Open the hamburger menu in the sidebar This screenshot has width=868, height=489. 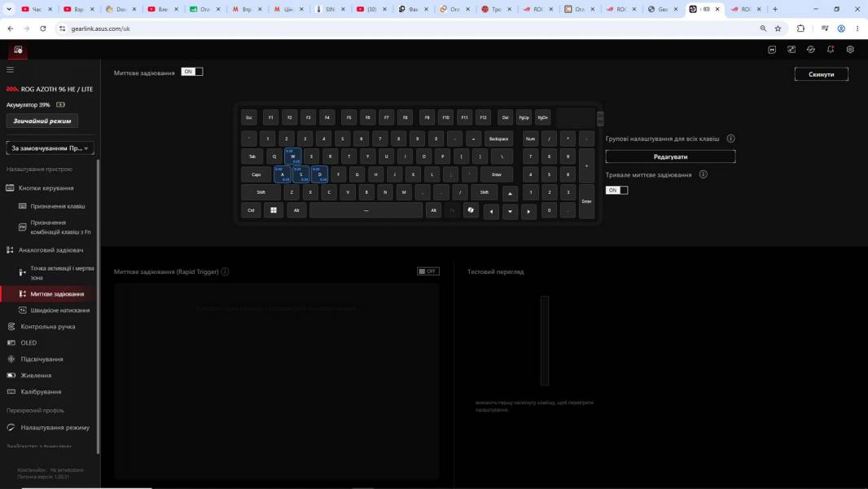coord(10,70)
